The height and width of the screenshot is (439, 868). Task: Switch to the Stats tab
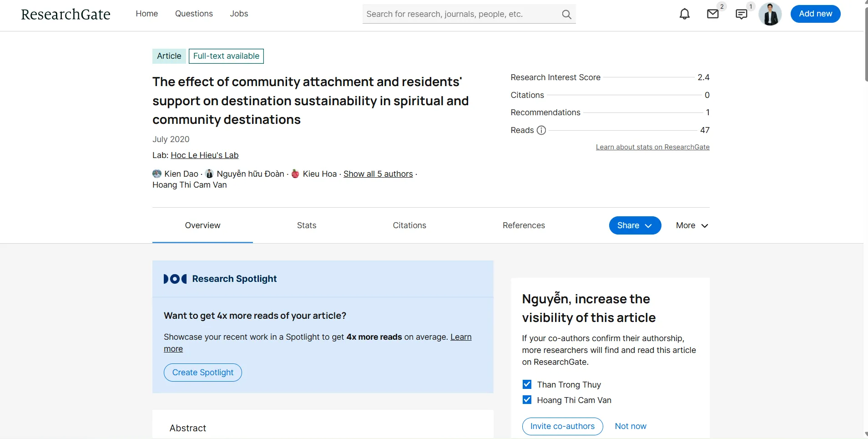pyautogui.click(x=307, y=225)
